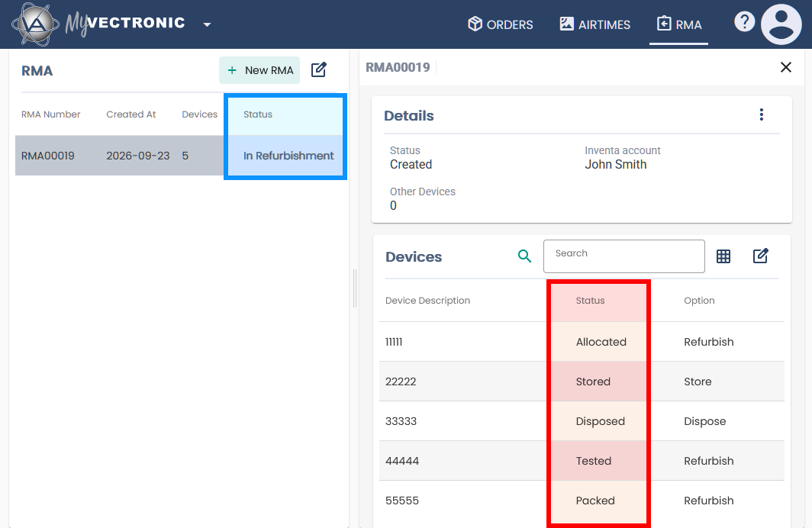Viewport: 812px width, 528px height.
Task: Select the RMA00019 row
Action: (179, 156)
